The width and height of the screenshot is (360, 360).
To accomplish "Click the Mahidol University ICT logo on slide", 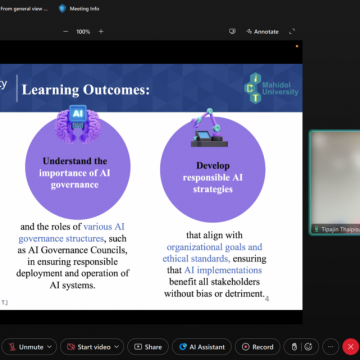I will click(271, 88).
